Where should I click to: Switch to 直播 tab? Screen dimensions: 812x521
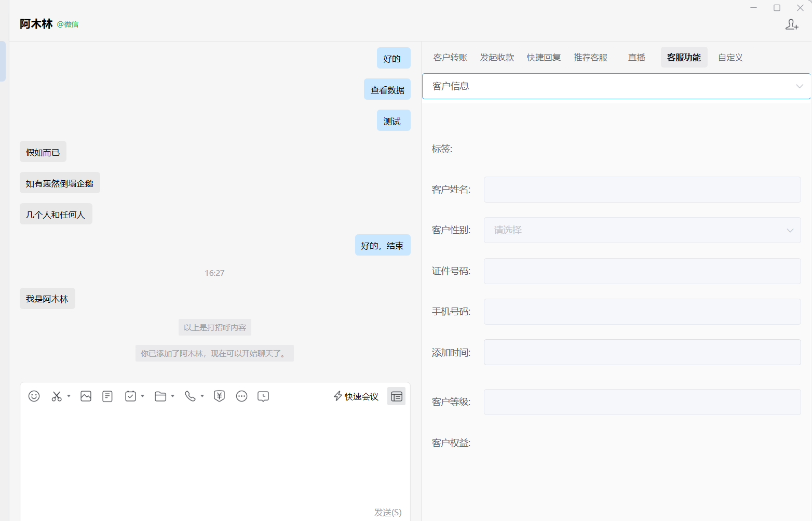[x=637, y=57]
